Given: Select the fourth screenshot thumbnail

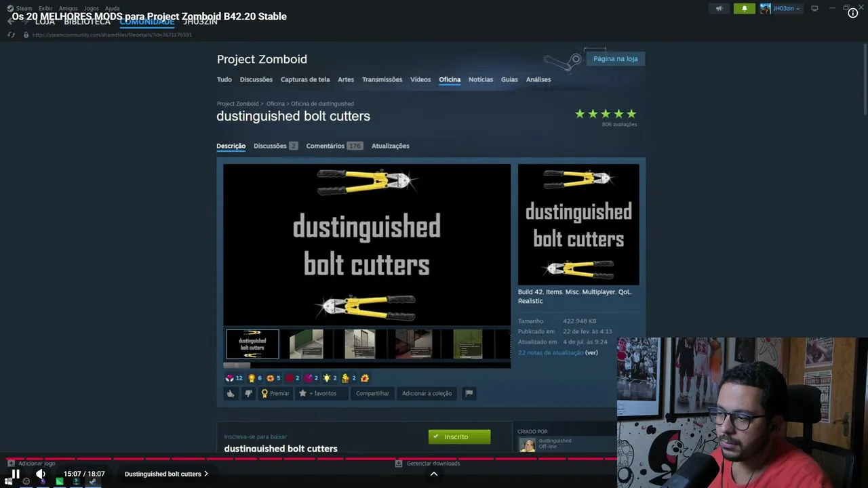Looking at the screenshot, I should click(414, 344).
